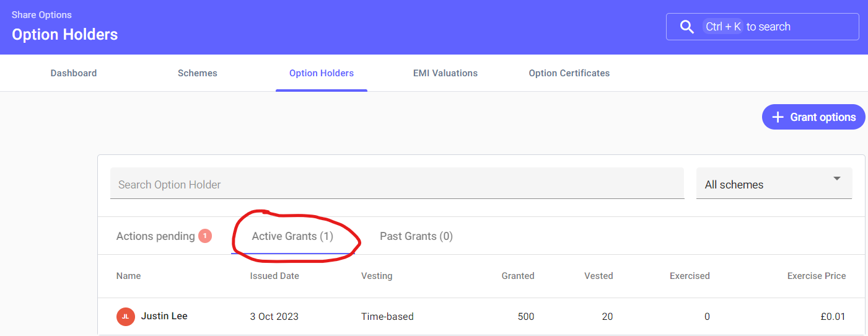Click the red Actions pending badge
This screenshot has height=336, width=868.
(205, 236)
